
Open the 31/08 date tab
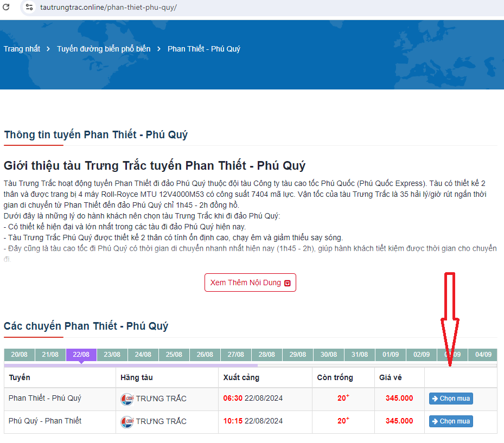pyautogui.click(x=359, y=354)
